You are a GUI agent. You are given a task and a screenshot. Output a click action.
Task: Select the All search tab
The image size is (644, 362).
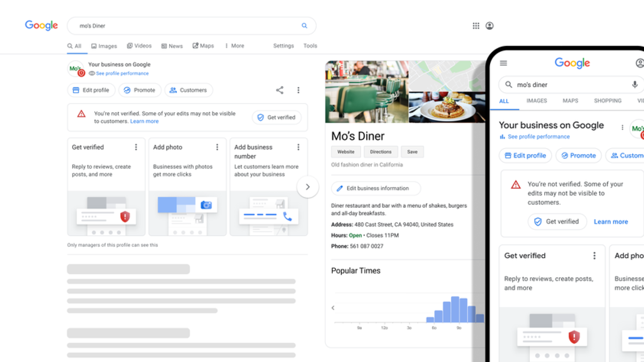[74, 46]
